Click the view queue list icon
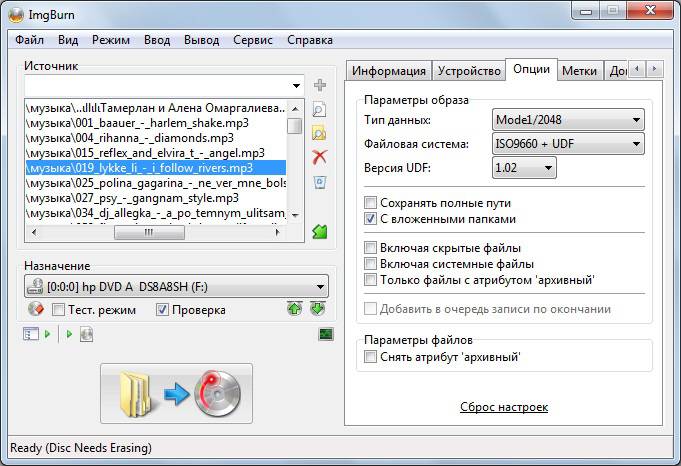The height and width of the screenshot is (466, 681). [x=31, y=334]
